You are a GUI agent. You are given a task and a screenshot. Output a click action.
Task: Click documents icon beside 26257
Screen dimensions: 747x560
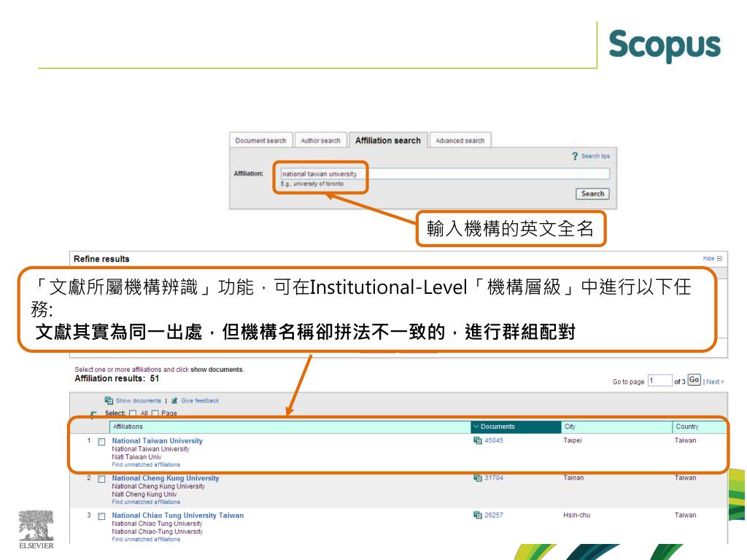coord(477,515)
